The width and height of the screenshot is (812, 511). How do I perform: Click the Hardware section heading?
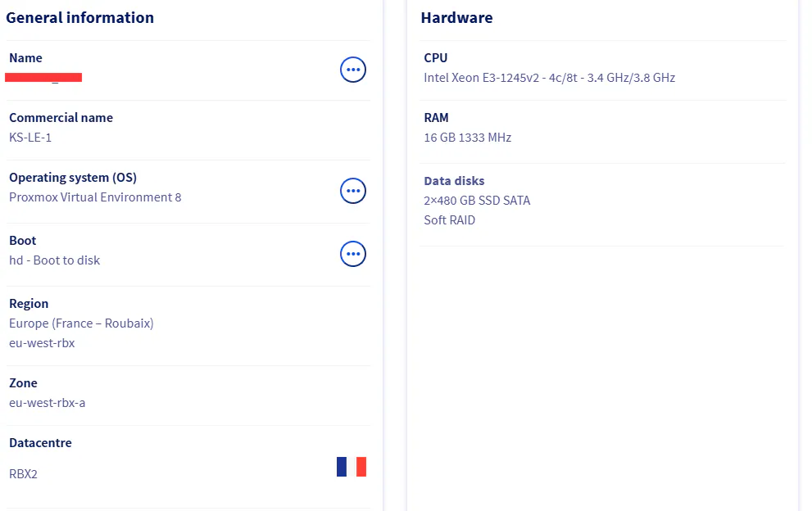point(456,17)
